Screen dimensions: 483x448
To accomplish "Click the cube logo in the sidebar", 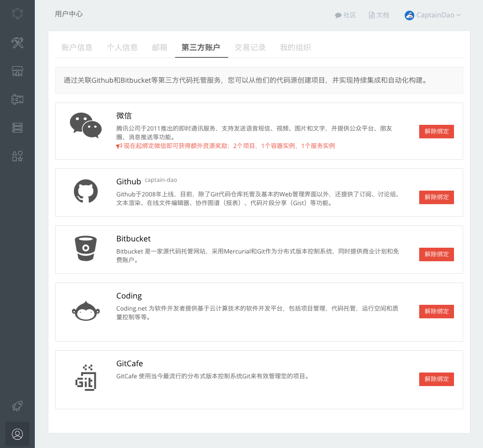I will pos(17,14).
